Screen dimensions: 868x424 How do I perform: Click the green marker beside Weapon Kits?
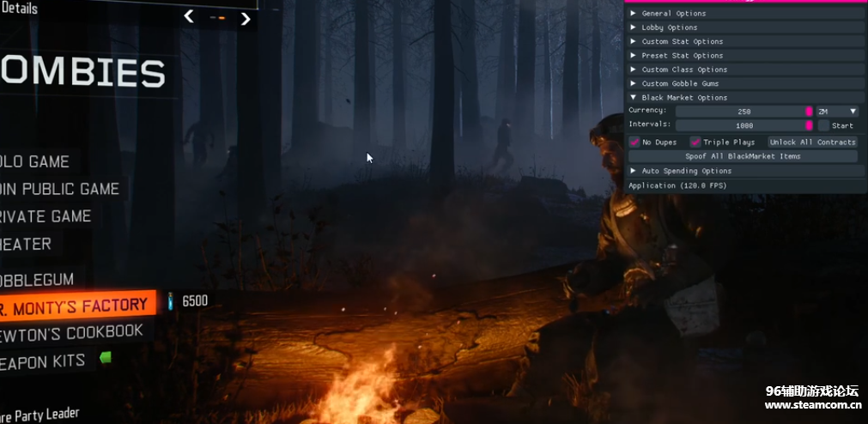tap(106, 357)
